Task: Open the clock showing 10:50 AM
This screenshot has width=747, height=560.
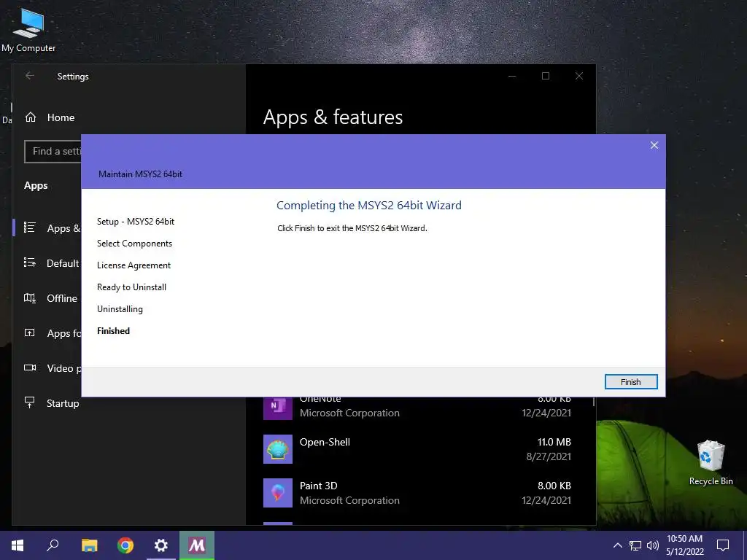Action: pyautogui.click(x=684, y=545)
